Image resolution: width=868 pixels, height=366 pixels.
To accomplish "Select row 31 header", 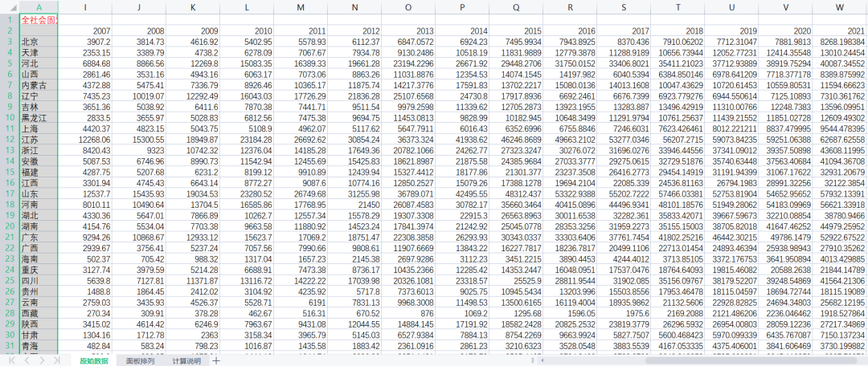I will pos(10,346).
